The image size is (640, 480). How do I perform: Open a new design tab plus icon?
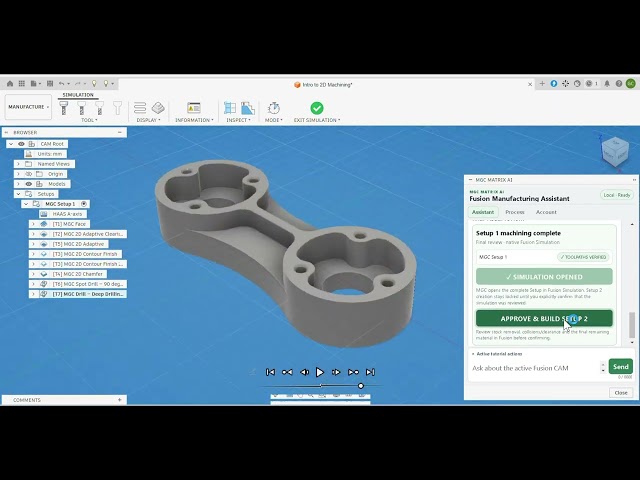tap(542, 84)
